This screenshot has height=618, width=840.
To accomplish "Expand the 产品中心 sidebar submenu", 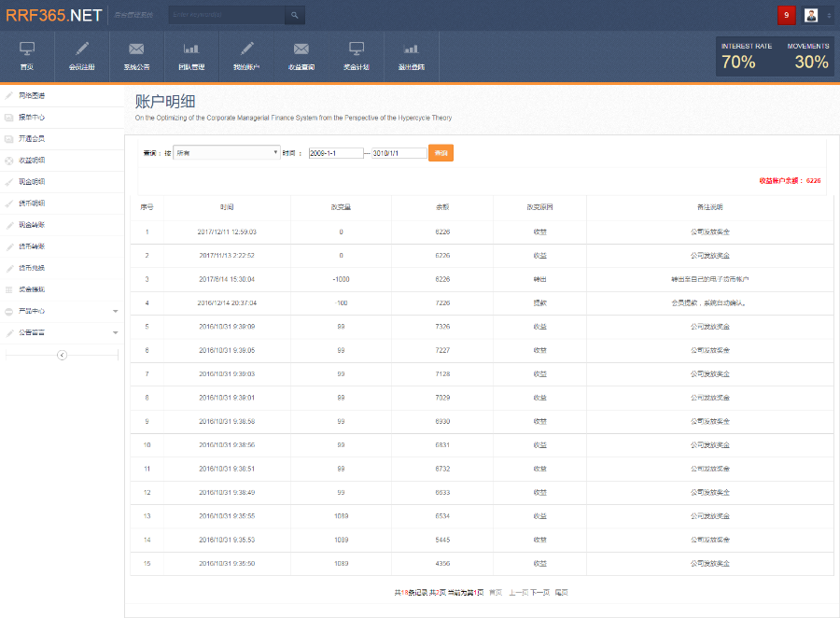I will click(115, 311).
